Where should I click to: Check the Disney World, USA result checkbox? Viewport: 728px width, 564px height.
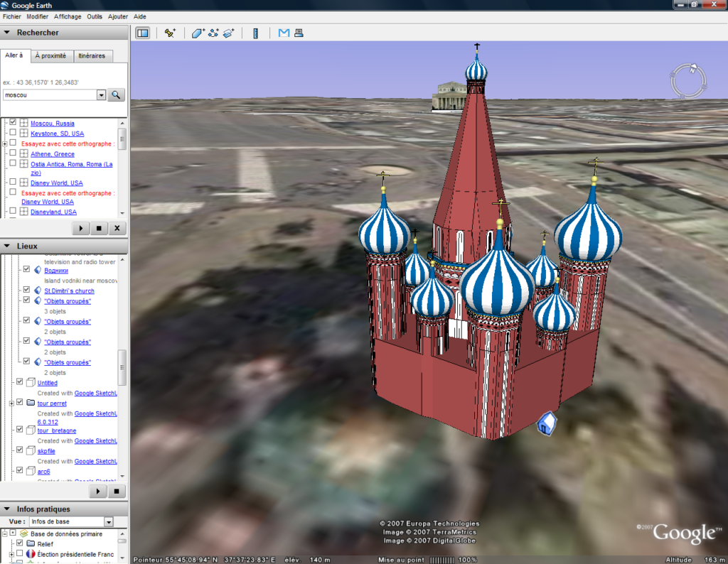[x=13, y=182]
